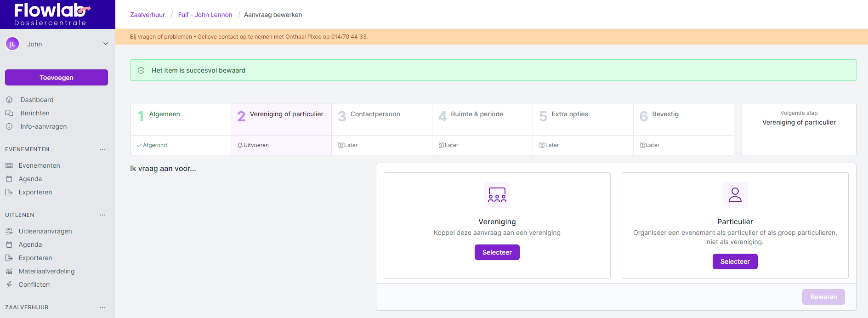This screenshot has width=868, height=318.
Task: Expand the John user menu chevron
Action: pos(106,44)
